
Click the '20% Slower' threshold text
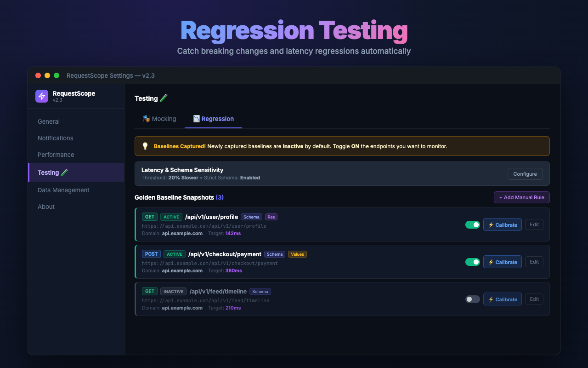183,178
